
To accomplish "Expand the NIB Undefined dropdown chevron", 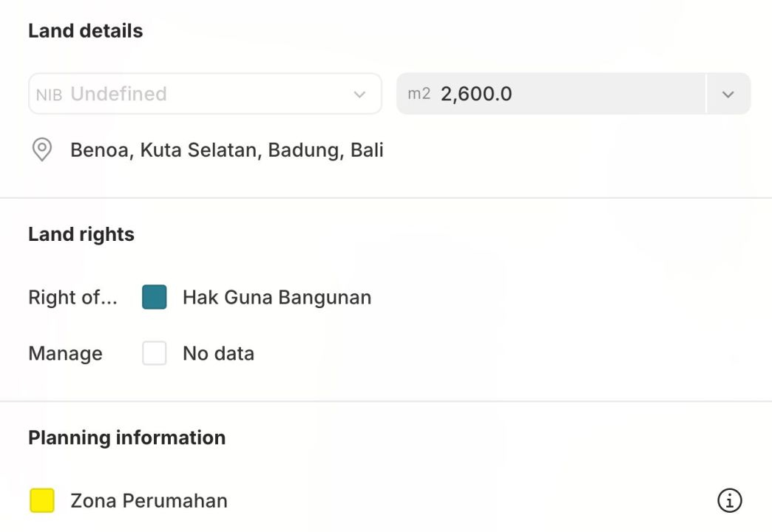I will (359, 94).
